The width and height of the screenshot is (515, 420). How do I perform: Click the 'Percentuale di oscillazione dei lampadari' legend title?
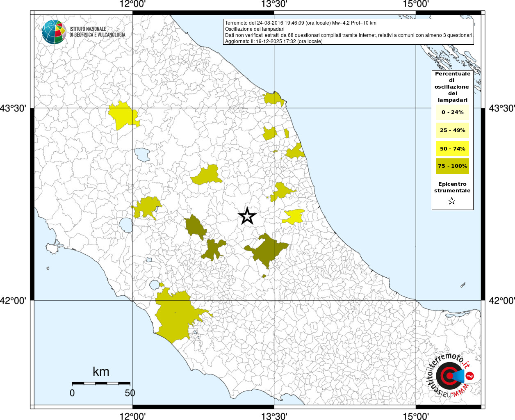pos(452,87)
